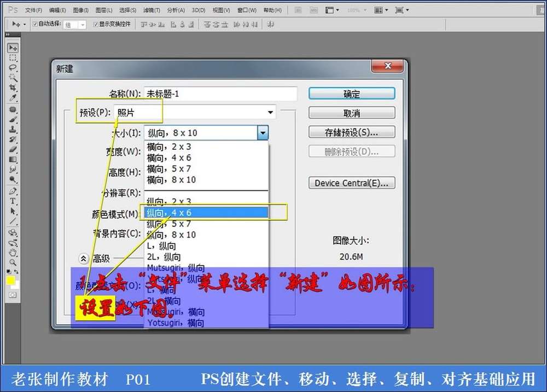Close the 新建 dialog
547x392 pixels.
(388, 66)
